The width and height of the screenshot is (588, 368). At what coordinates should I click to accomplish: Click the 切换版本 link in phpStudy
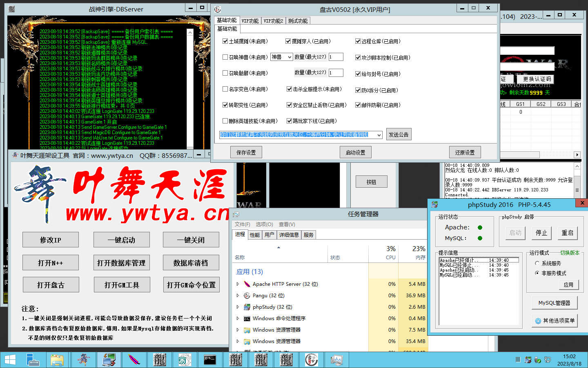pos(570,253)
